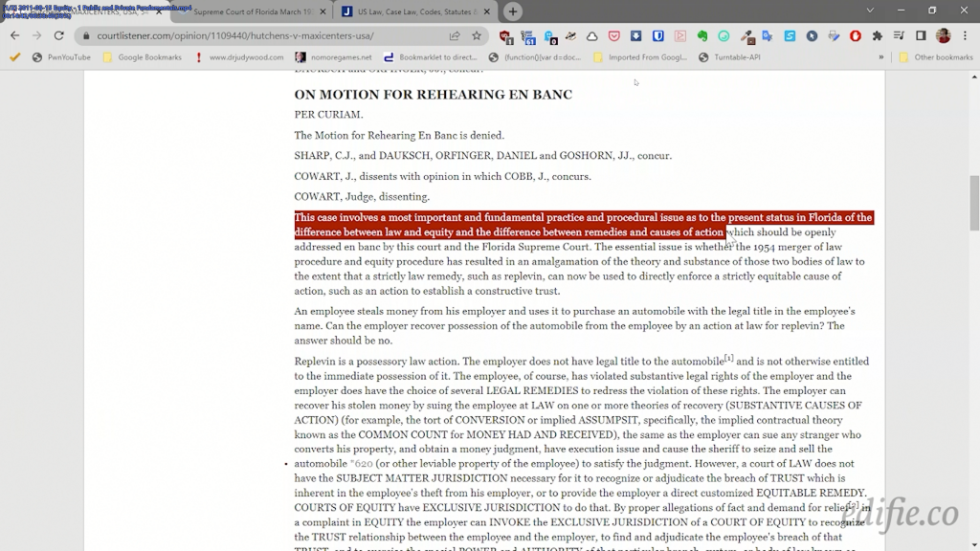Image resolution: width=980 pixels, height=551 pixels.
Task: Click The Motion for Rehearing En Banc is denied
Action: pos(399,135)
